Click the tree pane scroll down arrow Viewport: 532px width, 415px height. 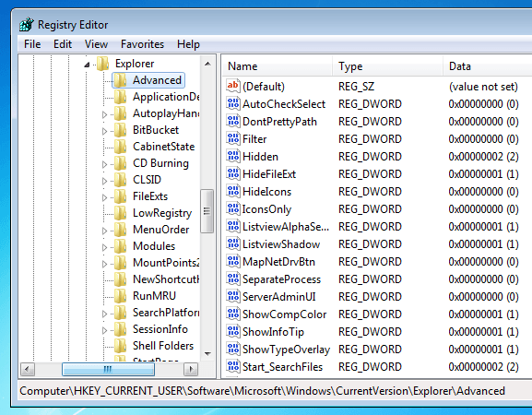207,354
